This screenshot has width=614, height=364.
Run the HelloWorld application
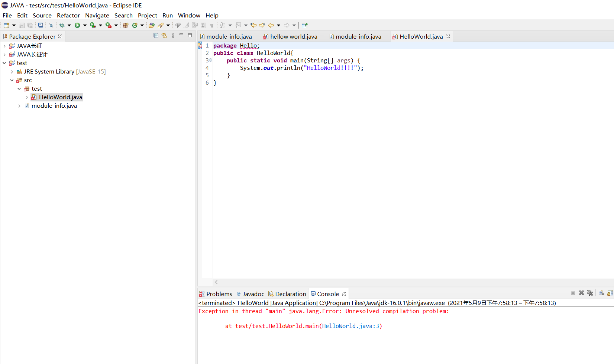[x=78, y=25]
